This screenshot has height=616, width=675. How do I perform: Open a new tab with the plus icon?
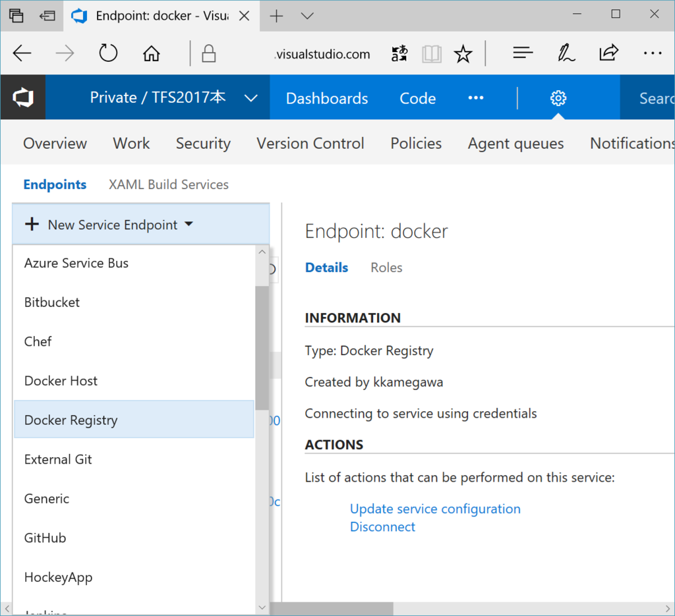(x=276, y=16)
